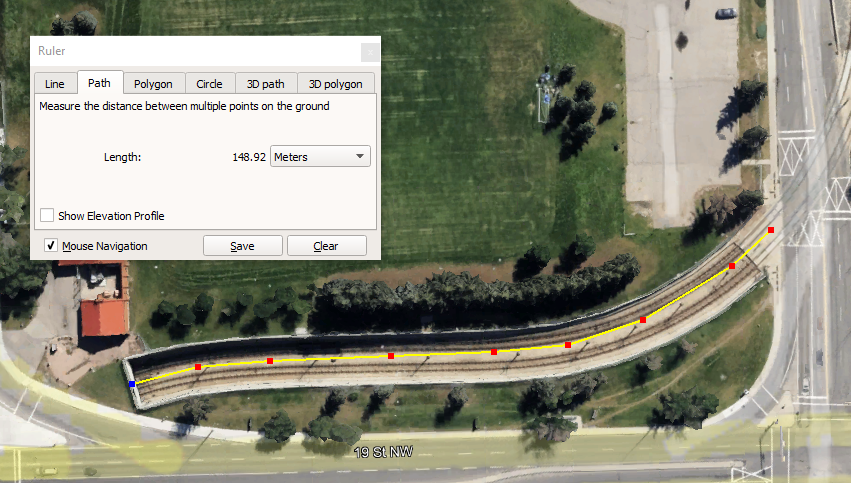Switch to the Line tab
Viewport: 851px width, 483px height.
[x=55, y=84]
